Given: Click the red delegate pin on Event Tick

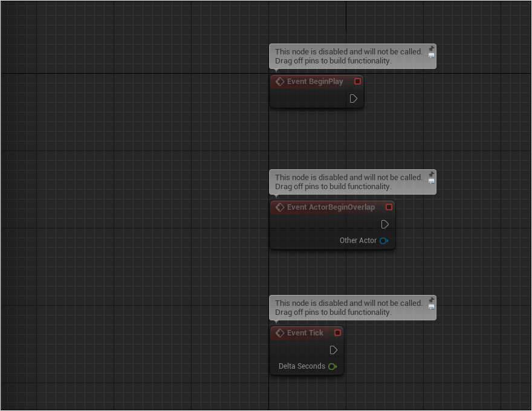Looking at the screenshot, I should tap(337, 333).
